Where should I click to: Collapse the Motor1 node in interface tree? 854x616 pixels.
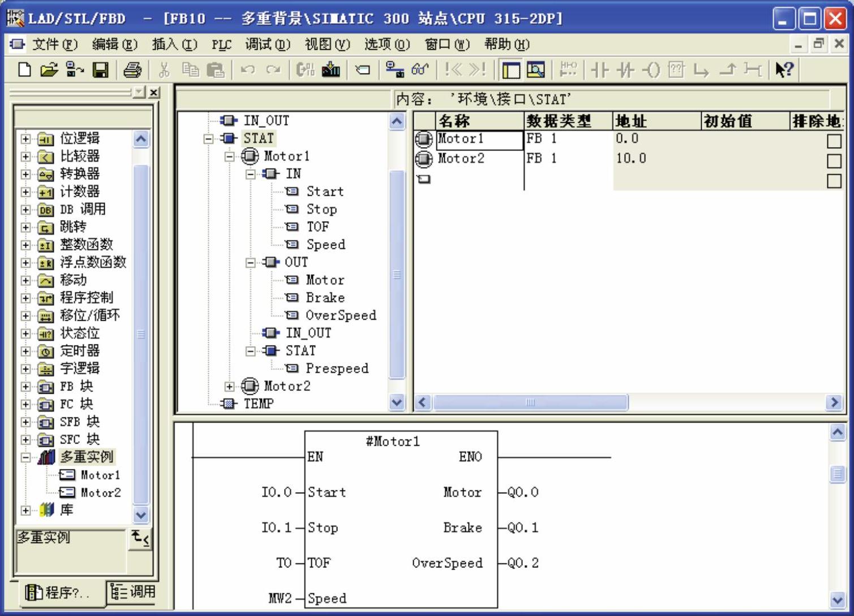point(229,156)
